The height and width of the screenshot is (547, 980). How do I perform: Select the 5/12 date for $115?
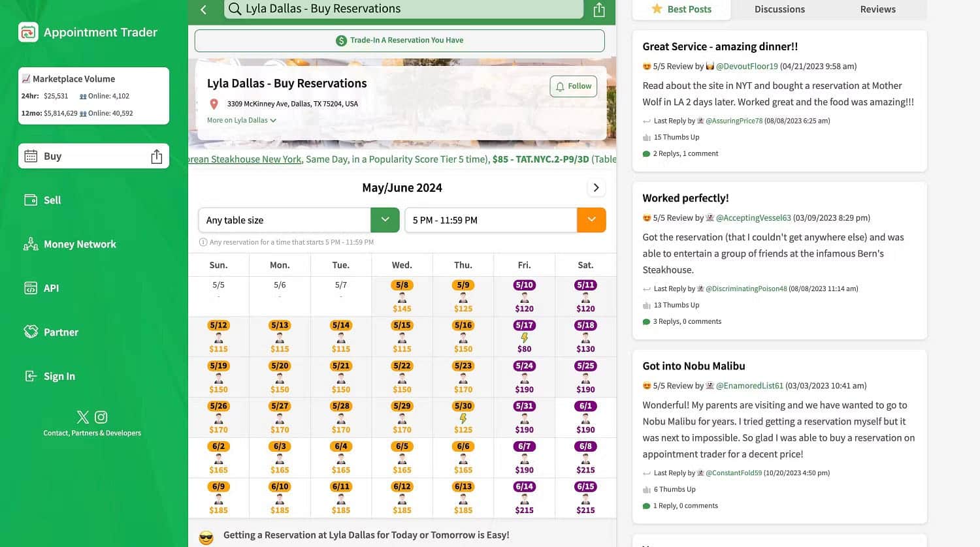pos(218,337)
